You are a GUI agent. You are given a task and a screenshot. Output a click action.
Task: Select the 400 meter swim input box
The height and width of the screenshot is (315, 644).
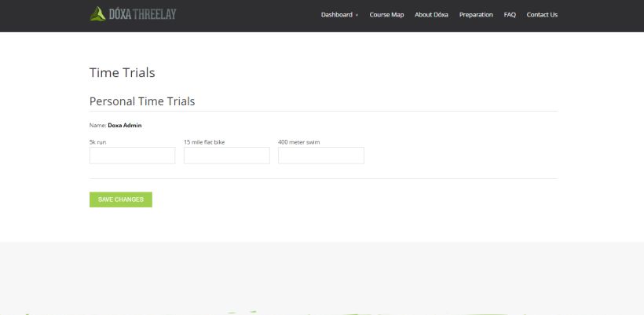(320, 156)
